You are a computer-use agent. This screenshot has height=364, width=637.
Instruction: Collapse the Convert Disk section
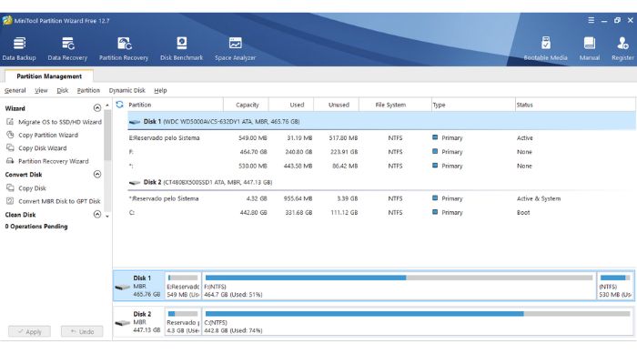click(97, 175)
